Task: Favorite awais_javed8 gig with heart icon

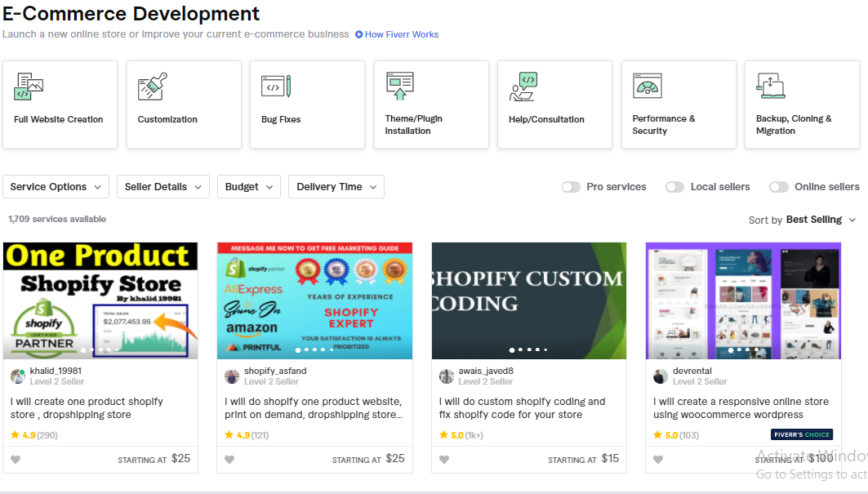Action: 444,459
